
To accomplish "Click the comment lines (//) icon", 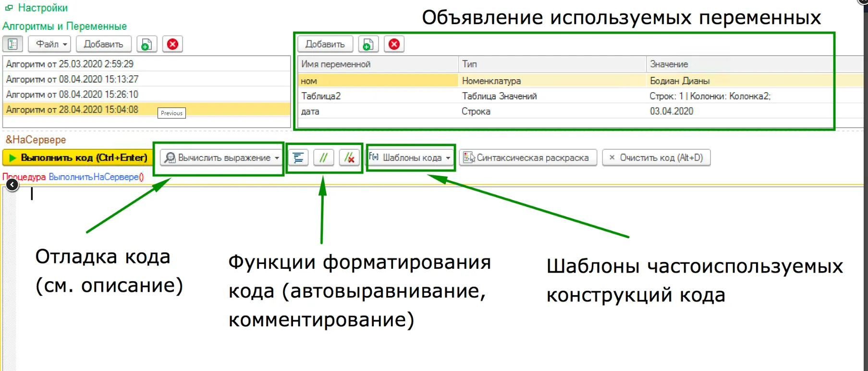I will click(324, 158).
